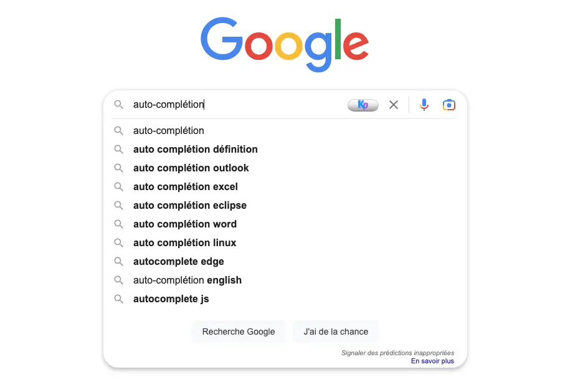Click magnifier icon beside 'autocomplete edge'
The width and height of the screenshot is (588, 382).
point(118,262)
